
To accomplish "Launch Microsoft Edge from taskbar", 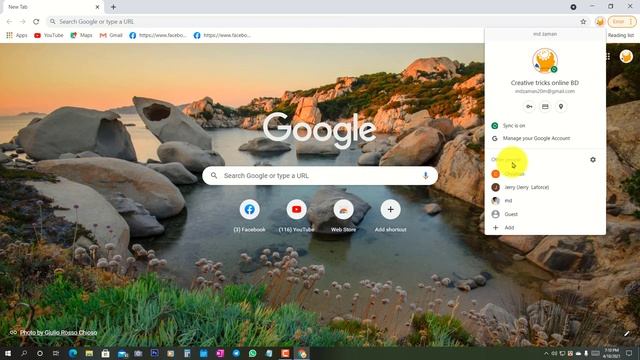I will pos(73,353).
